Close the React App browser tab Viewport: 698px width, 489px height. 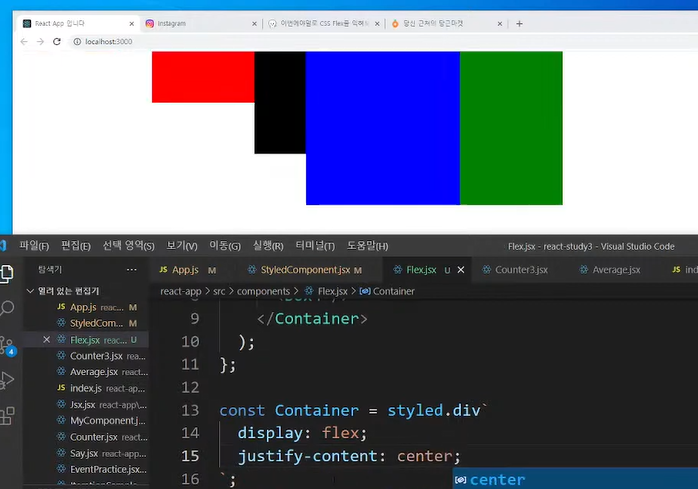point(132,24)
